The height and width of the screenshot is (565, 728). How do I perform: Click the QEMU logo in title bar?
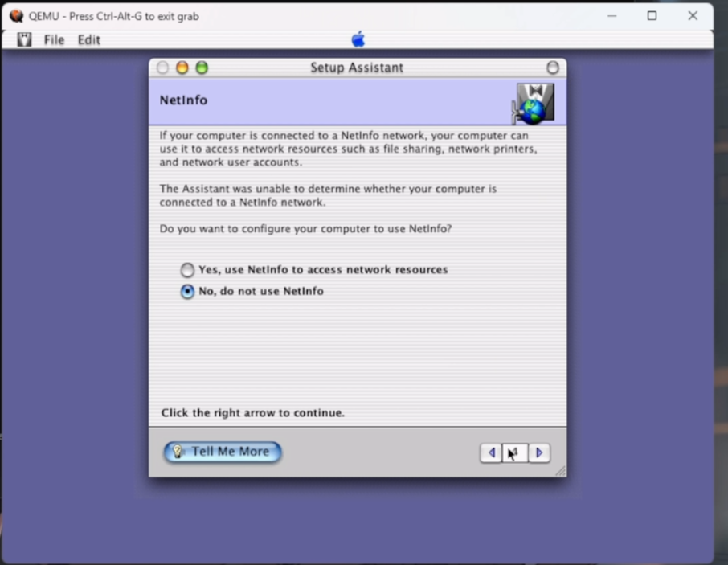(x=16, y=16)
